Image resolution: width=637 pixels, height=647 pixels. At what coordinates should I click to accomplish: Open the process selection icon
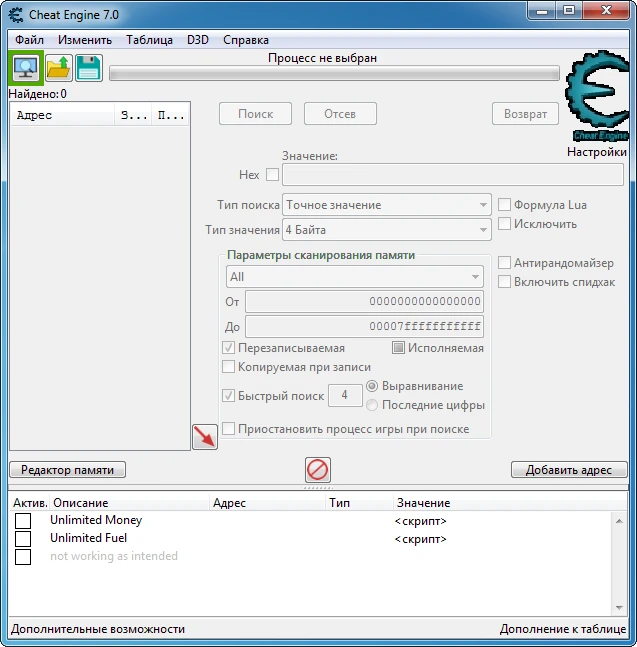pyautogui.click(x=26, y=68)
